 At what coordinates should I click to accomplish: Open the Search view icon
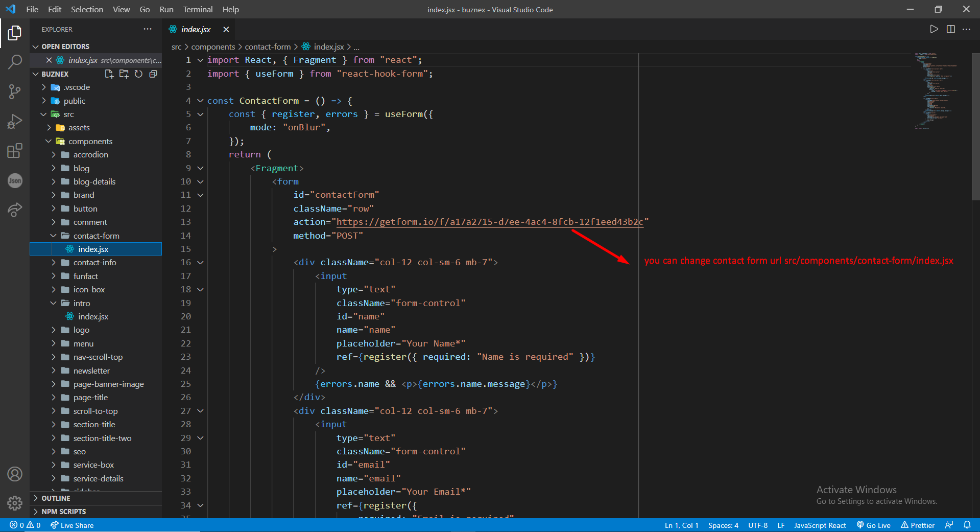coord(15,62)
